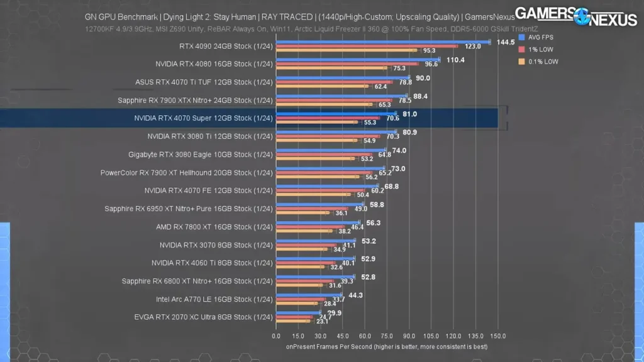
Task: Click Sapphire RX 6950 XT Nitro+ Pure label
Action: point(189,209)
